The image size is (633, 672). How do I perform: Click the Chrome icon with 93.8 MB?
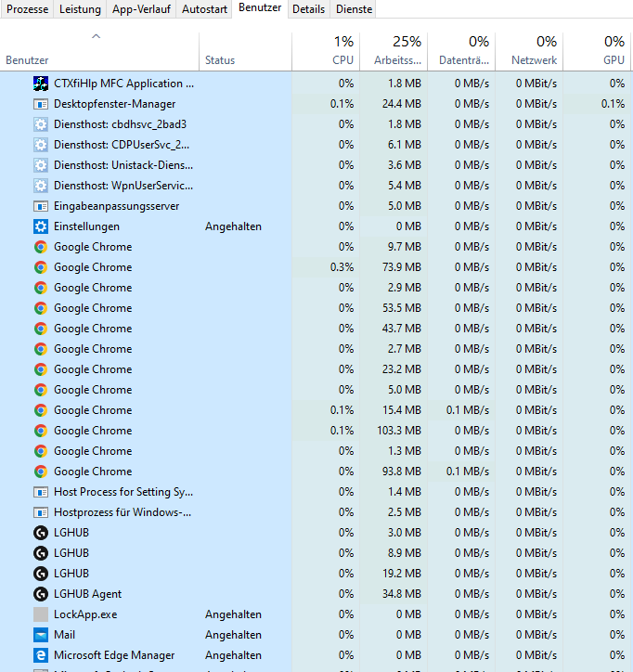(41, 472)
